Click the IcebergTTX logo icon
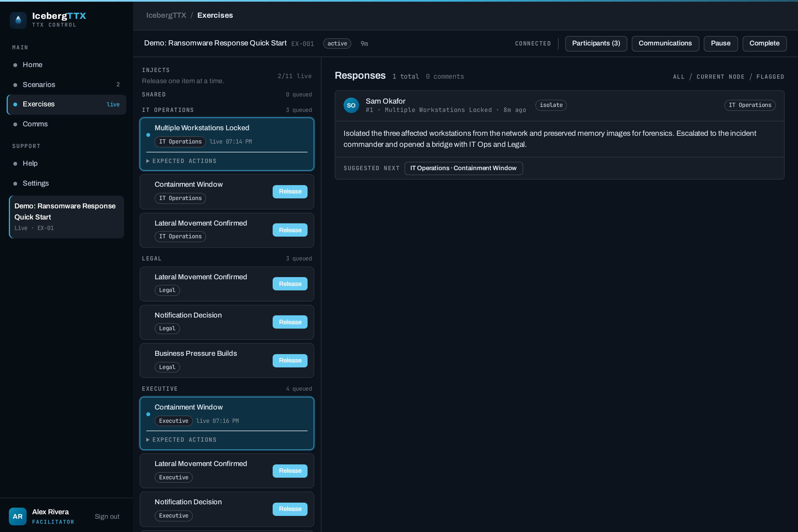This screenshot has width=798, height=532. 18,20
